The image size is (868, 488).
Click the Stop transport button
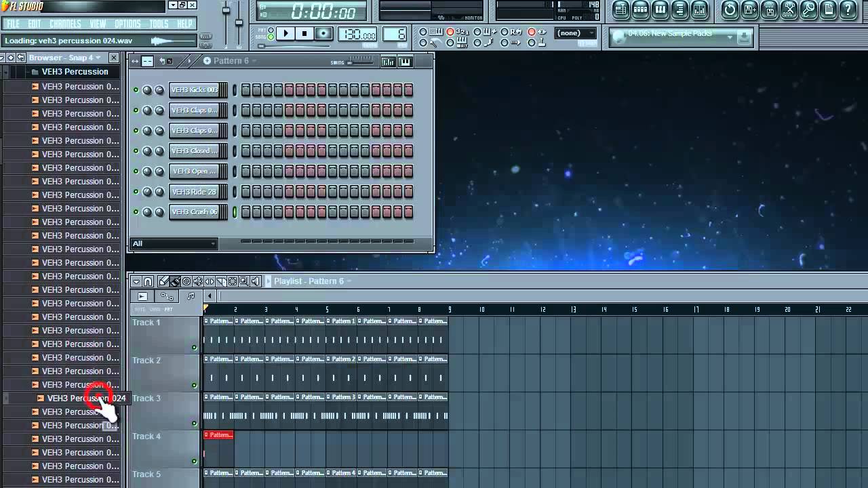coord(304,33)
